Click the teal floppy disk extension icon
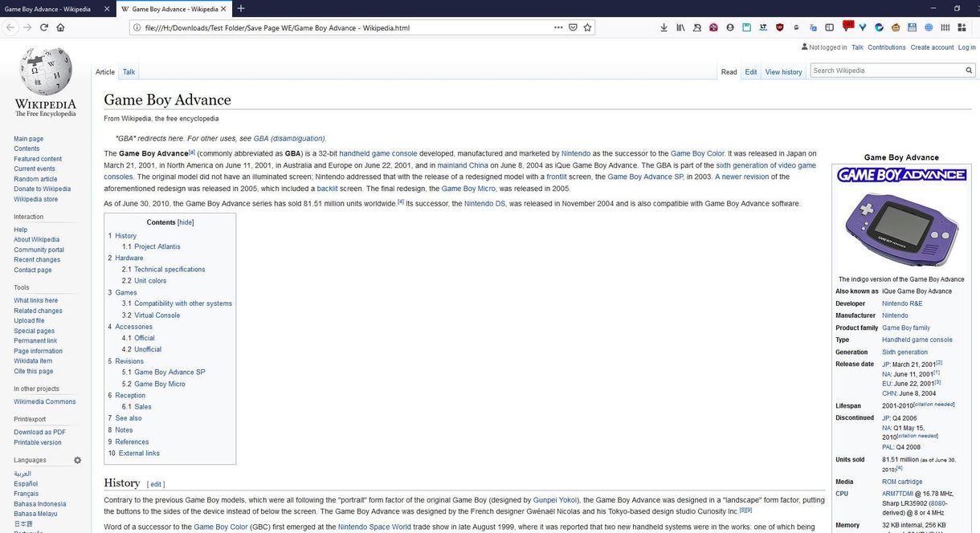Screen dimensions: 980x533 (x=746, y=27)
